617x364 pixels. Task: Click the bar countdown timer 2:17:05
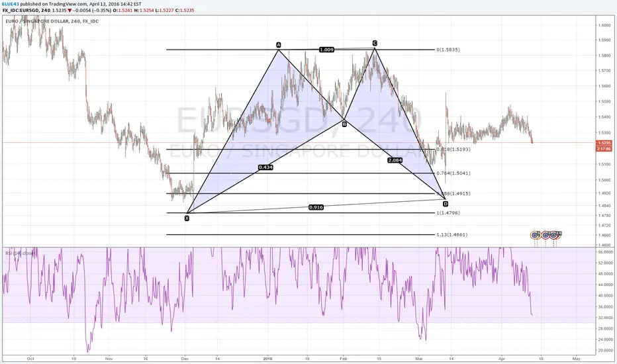[x=604, y=149]
